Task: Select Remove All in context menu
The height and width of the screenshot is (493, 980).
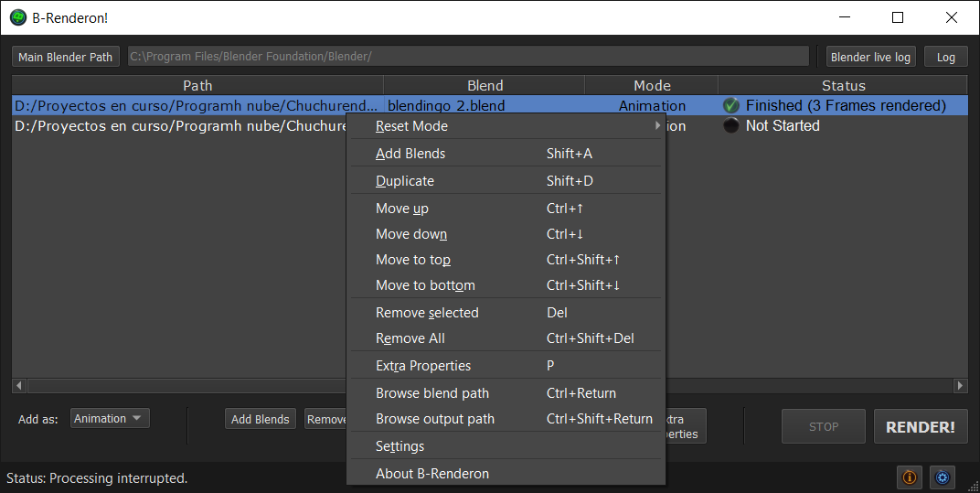Action: click(x=506, y=338)
